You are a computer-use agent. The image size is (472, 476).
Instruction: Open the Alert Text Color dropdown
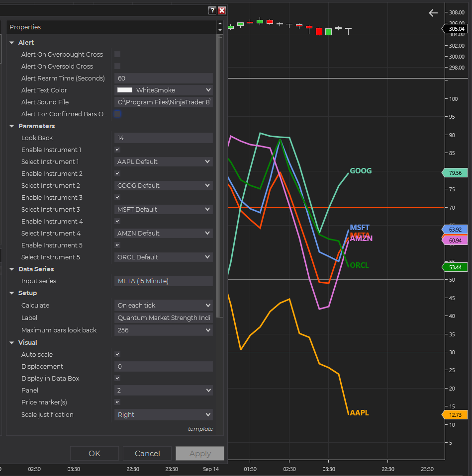(164, 90)
